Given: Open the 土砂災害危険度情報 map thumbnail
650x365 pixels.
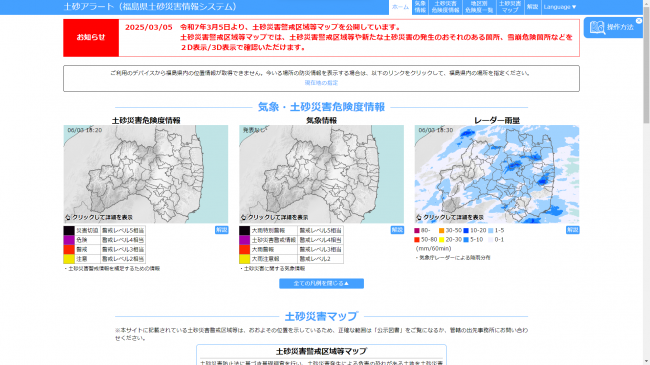Looking at the screenshot, I should pyautogui.click(x=146, y=174).
